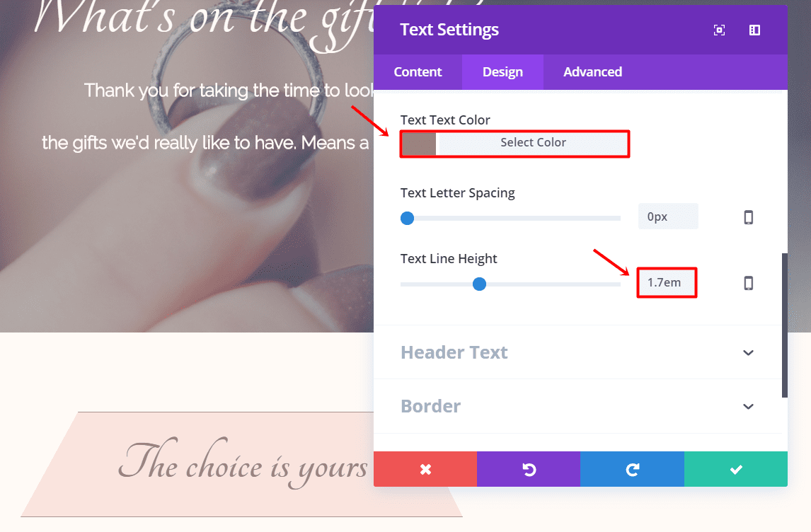
Task: Click the snap-to-side layout icon
Action: [x=754, y=30]
